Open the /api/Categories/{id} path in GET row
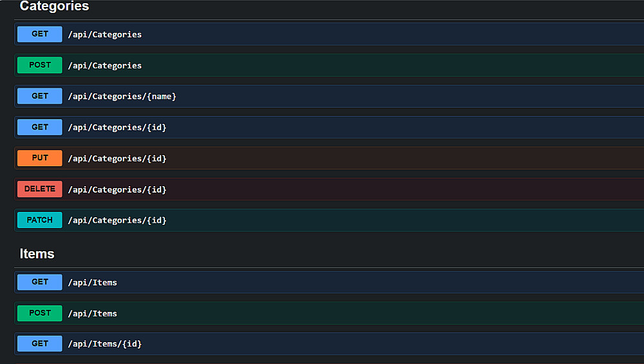This screenshot has width=644, height=364. point(117,128)
